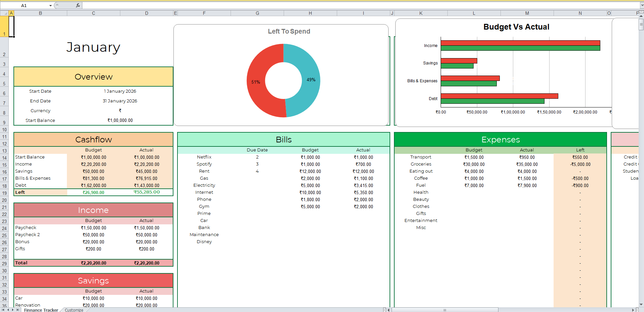644x312 pixels.
Task: Click the fx Insert Function icon
Action: [78, 5]
